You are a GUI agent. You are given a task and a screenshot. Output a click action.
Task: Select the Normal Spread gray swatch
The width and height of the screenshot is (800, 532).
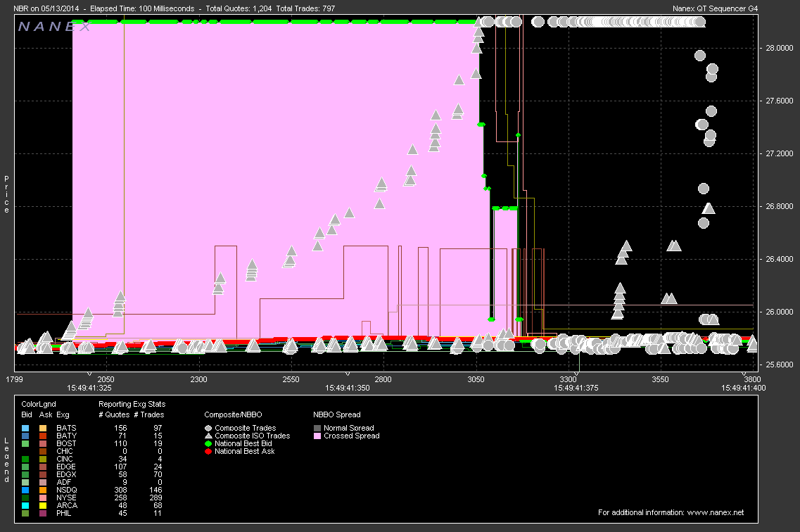click(317, 429)
